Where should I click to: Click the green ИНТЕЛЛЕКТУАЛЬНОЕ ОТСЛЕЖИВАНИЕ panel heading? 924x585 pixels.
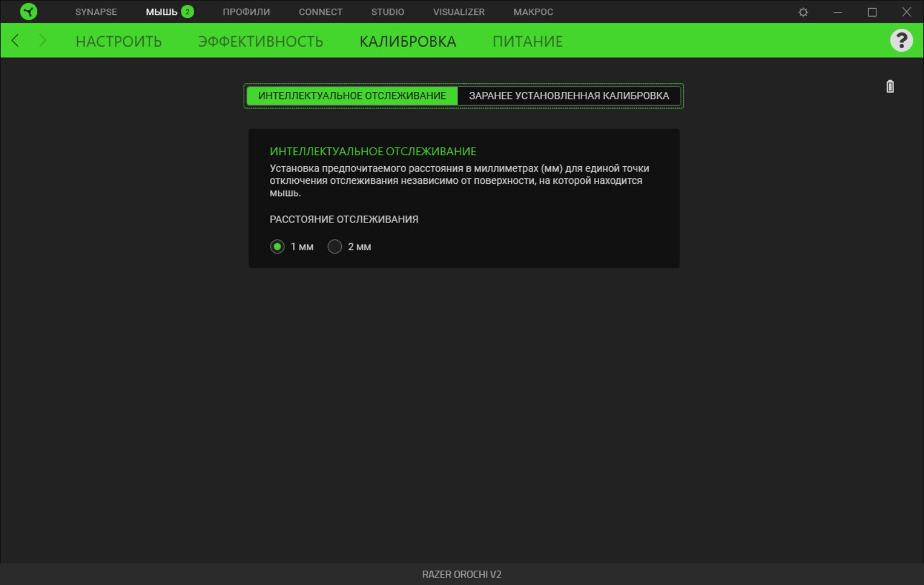point(373,151)
